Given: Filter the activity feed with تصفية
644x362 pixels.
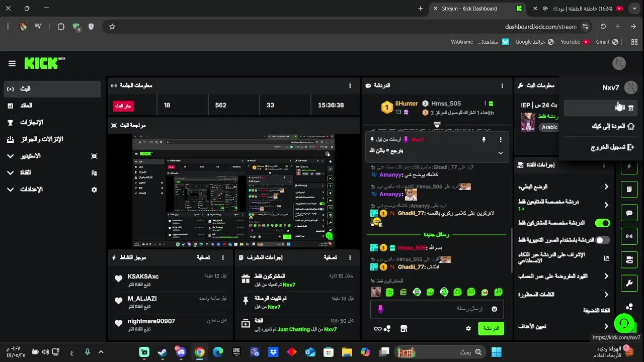Looking at the screenshot, I should click(x=203, y=257).
